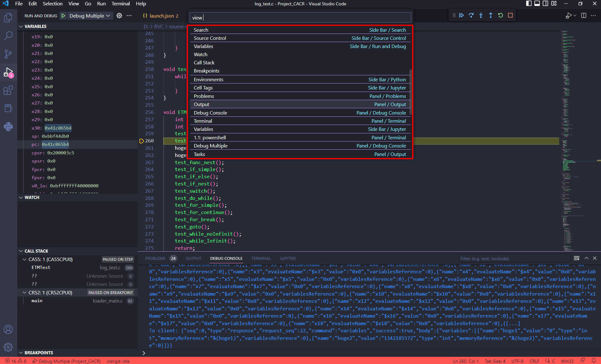This screenshot has height=364, width=601.
Task: Stop the debugging session
Action: tap(510, 15)
